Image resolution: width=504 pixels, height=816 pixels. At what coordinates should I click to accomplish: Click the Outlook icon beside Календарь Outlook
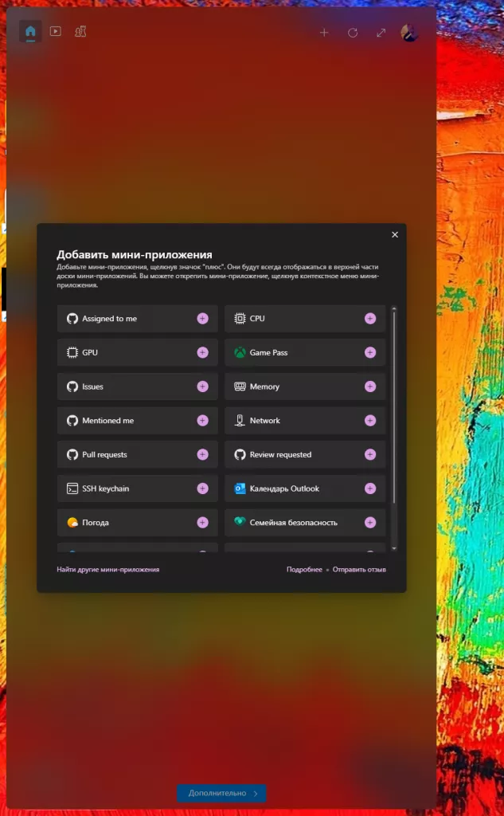tap(240, 488)
